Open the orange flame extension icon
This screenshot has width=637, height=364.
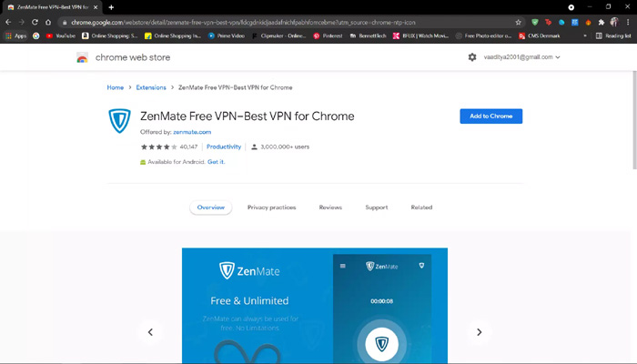(x=588, y=23)
